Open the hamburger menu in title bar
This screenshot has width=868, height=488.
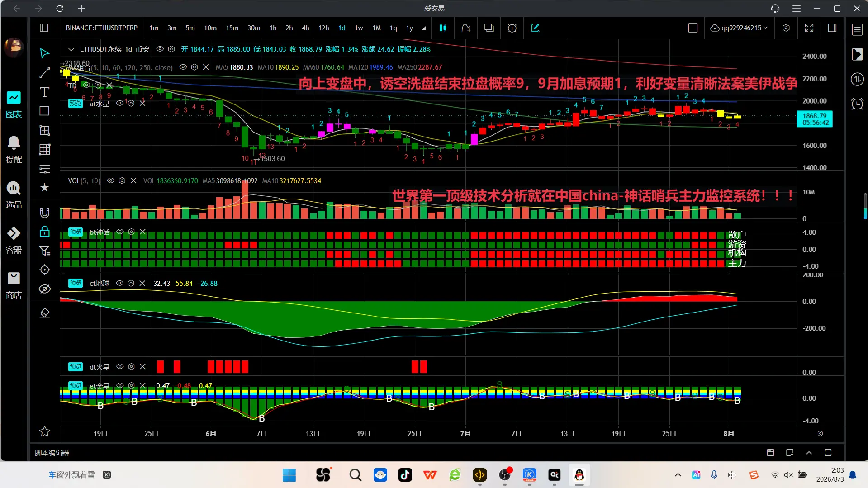797,9
